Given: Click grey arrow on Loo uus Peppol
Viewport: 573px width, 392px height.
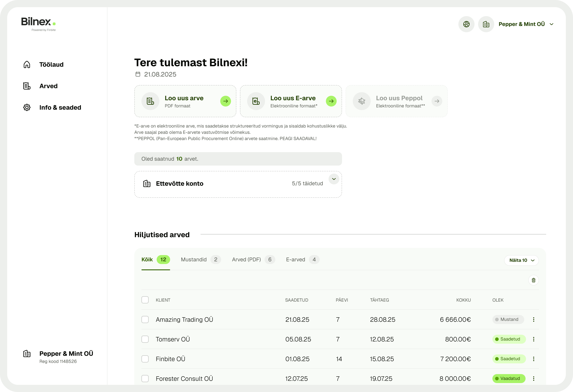Looking at the screenshot, I should [x=437, y=101].
